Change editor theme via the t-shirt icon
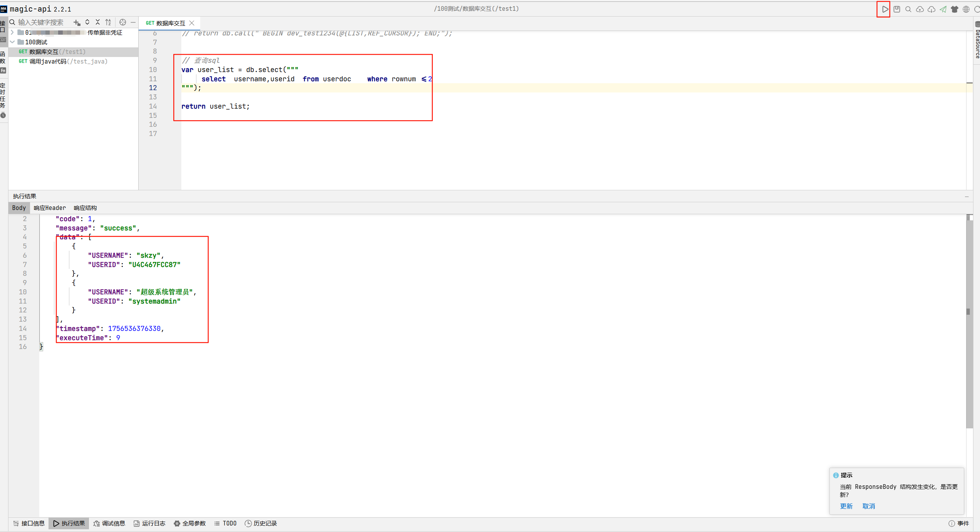The height and width of the screenshot is (532, 980). click(x=955, y=9)
